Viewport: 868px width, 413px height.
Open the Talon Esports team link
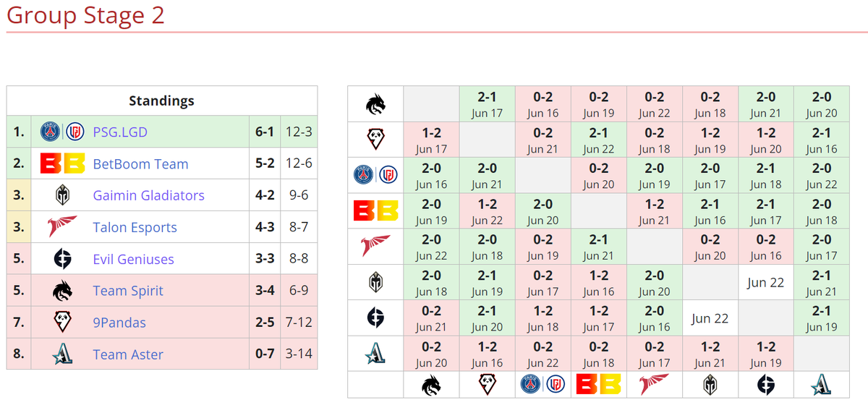[135, 227]
